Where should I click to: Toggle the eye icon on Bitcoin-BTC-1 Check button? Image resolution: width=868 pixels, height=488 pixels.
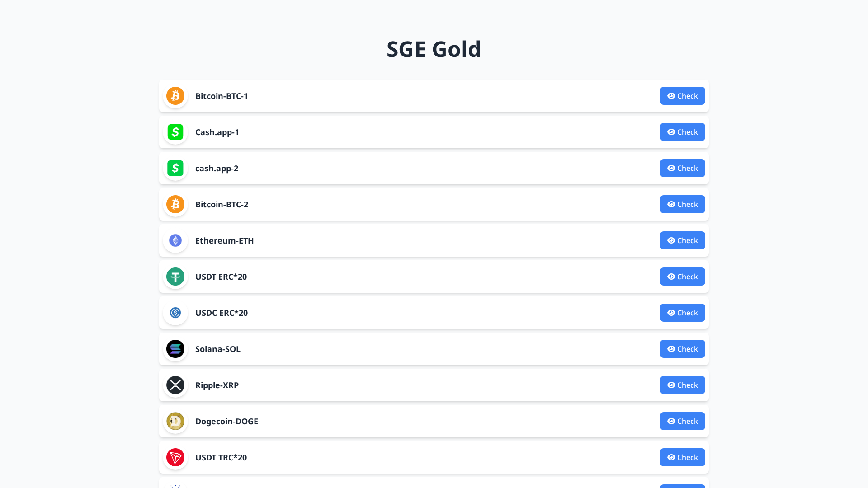click(671, 96)
